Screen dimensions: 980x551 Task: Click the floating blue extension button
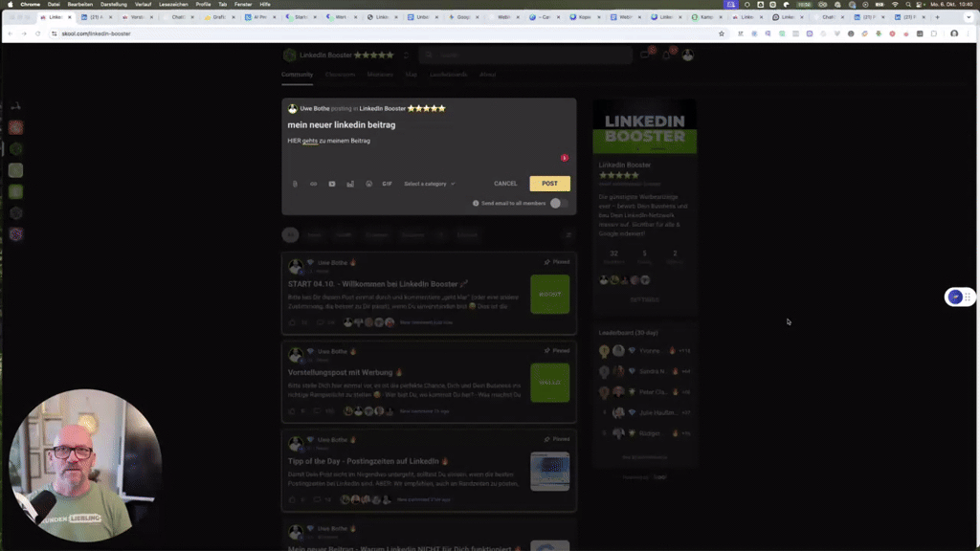(x=954, y=297)
